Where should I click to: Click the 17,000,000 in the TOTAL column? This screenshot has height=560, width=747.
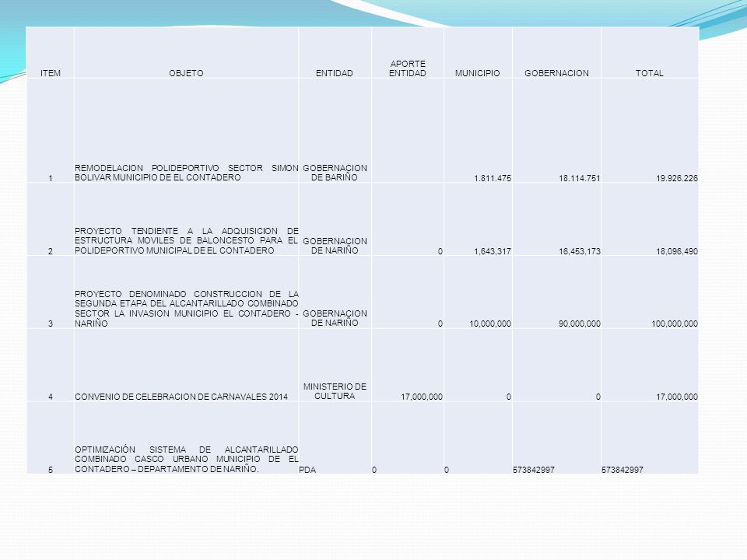[677, 397]
